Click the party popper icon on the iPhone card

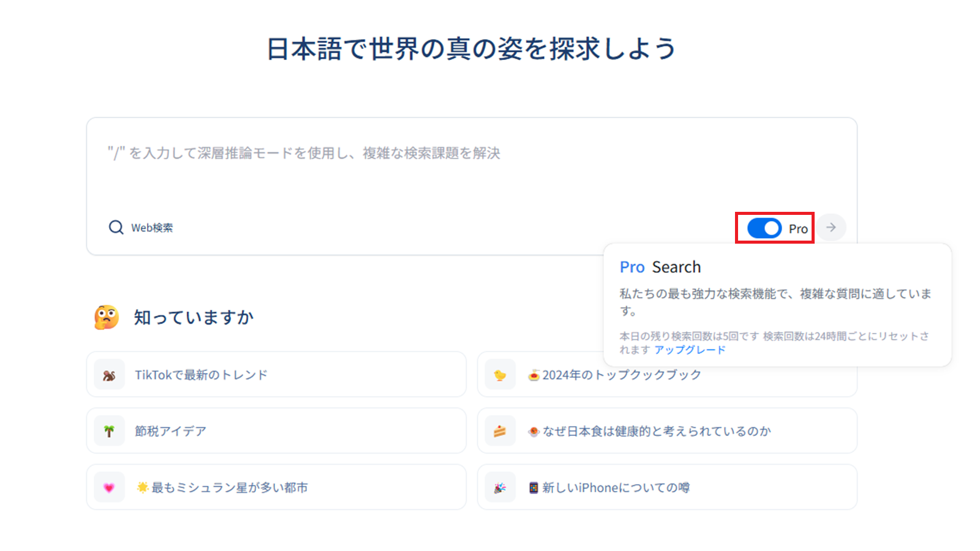click(500, 487)
